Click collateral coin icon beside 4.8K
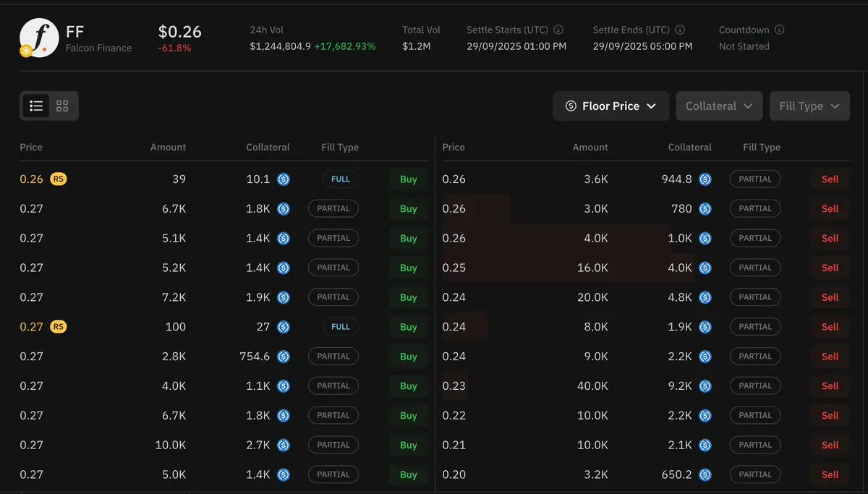The image size is (868, 494). 705,297
